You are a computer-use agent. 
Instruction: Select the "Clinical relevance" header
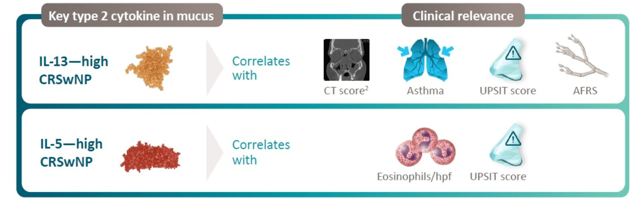pos(463,16)
